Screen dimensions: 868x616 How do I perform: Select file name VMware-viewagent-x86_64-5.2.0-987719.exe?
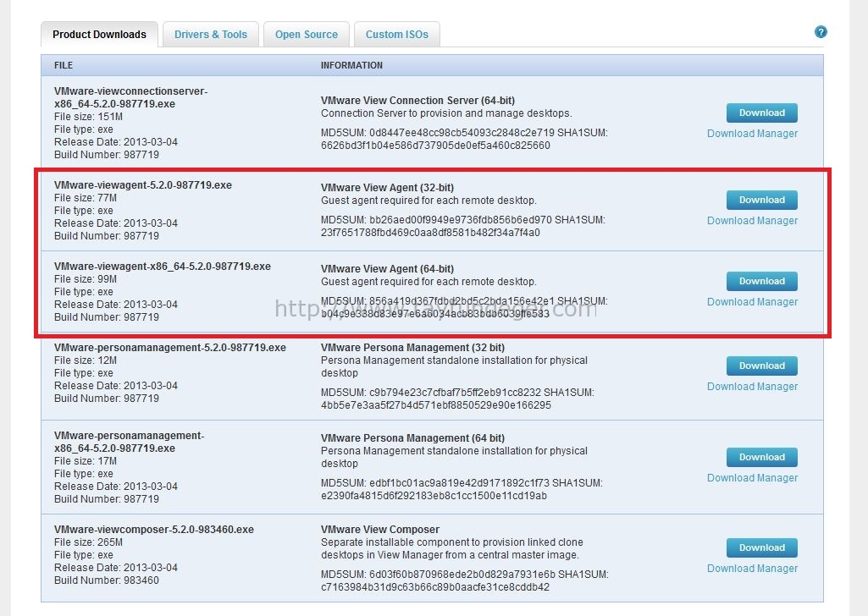[163, 267]
